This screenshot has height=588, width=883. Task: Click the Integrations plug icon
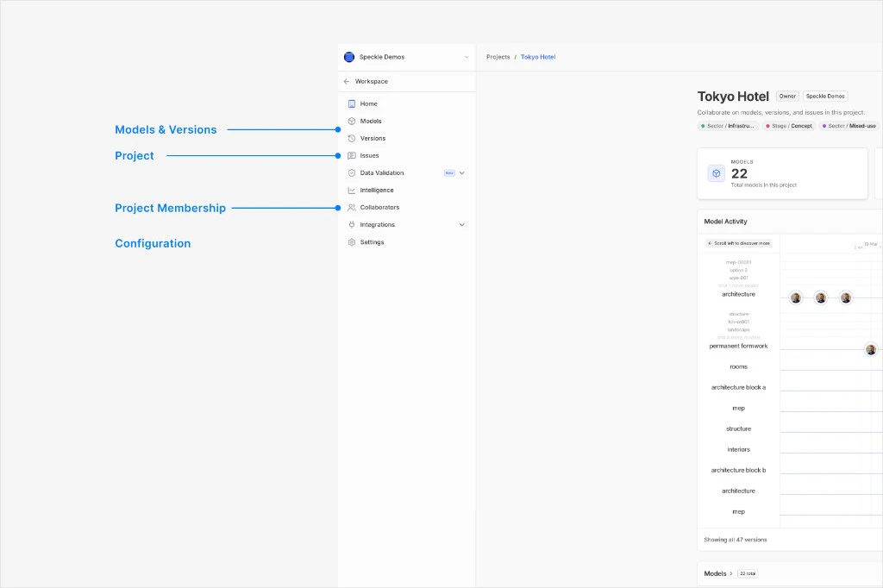tap(352, 225)
